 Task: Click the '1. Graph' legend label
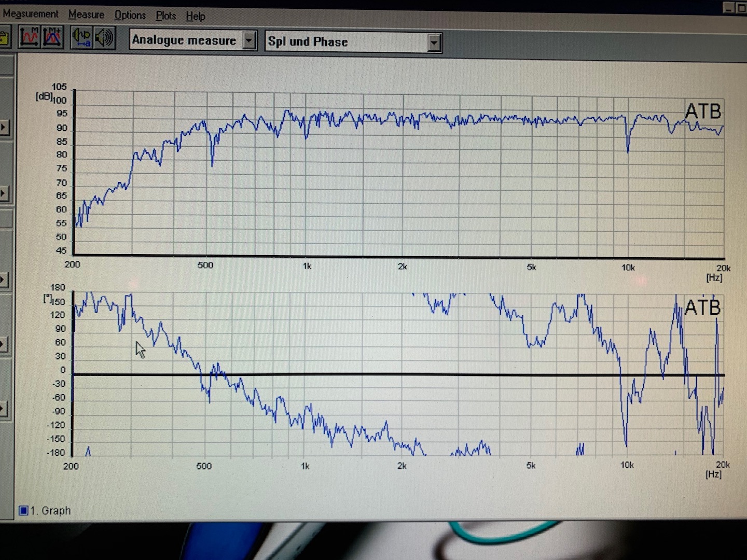coord(50,511)
